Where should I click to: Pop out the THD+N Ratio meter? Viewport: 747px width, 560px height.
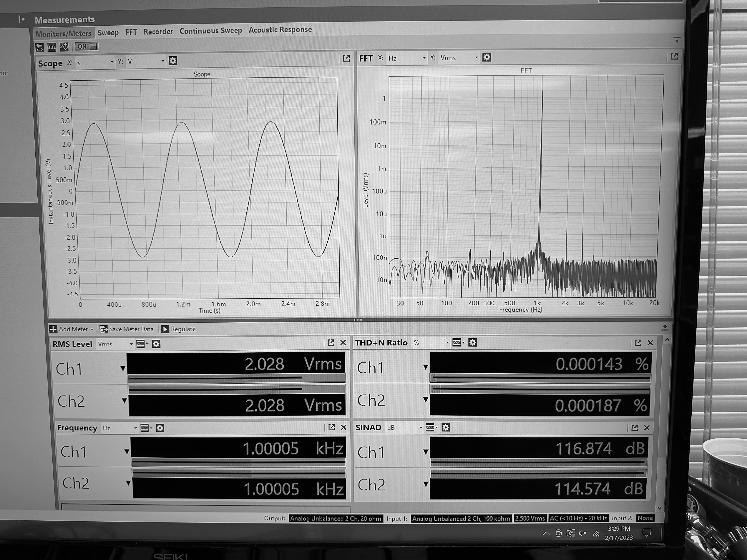coord(638,343)
